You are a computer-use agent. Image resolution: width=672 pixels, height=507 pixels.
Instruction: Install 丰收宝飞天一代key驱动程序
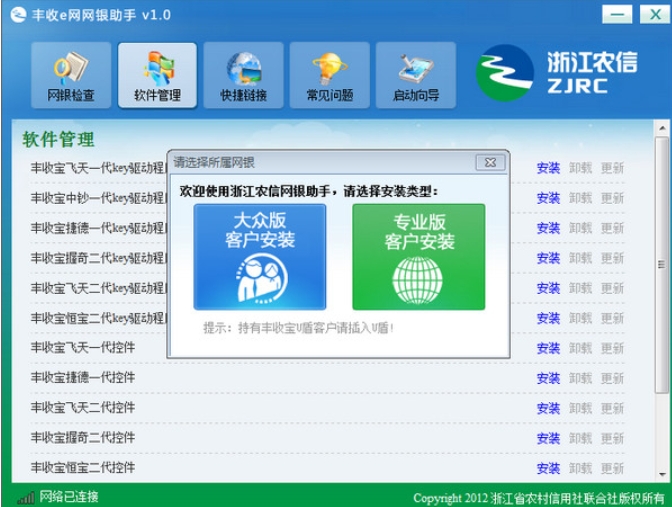pos(548,168)
